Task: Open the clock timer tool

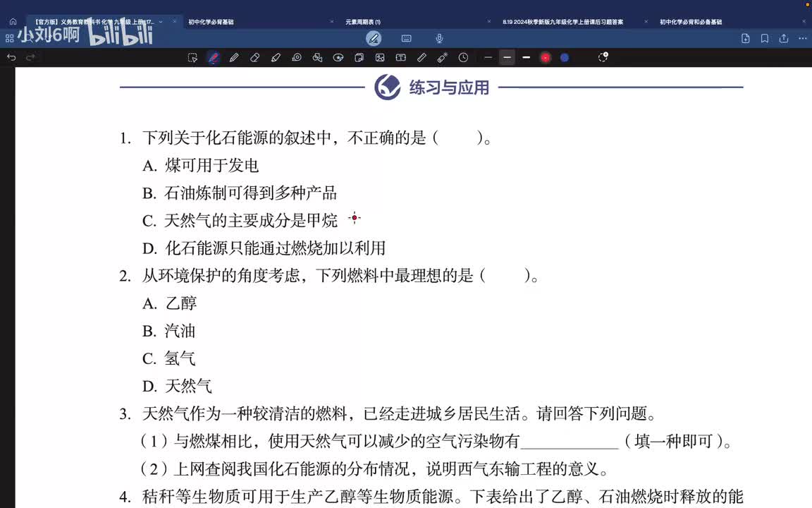Action: [464, 58]
